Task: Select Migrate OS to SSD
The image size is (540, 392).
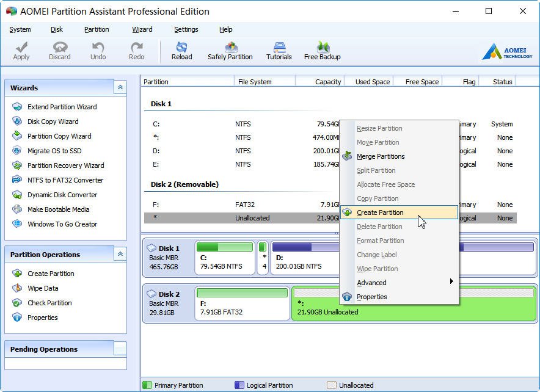Action: tap(54, 151)
